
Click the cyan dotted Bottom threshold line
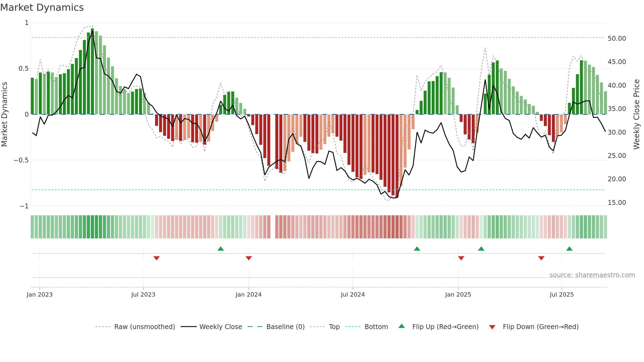tap(318, 190)
